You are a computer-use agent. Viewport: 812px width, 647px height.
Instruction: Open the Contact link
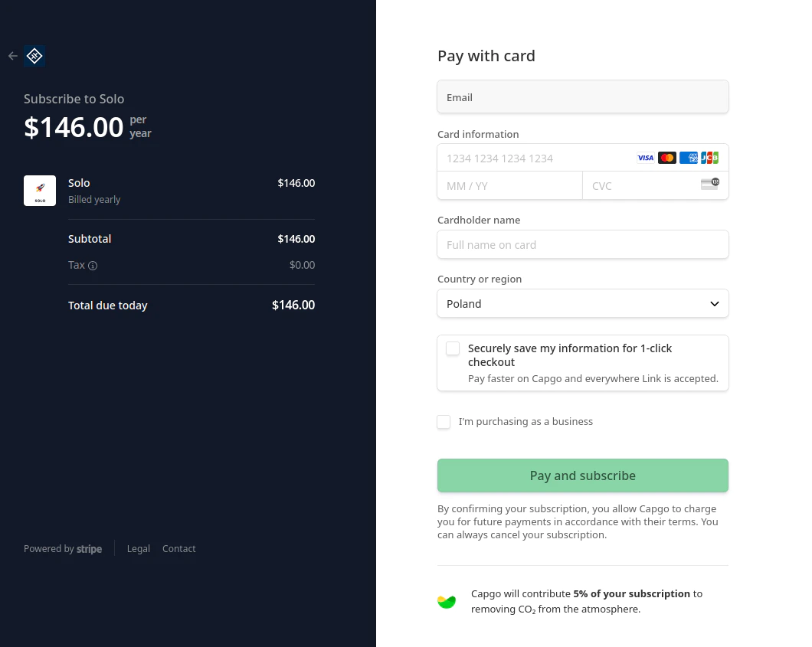tap(179, 549)
